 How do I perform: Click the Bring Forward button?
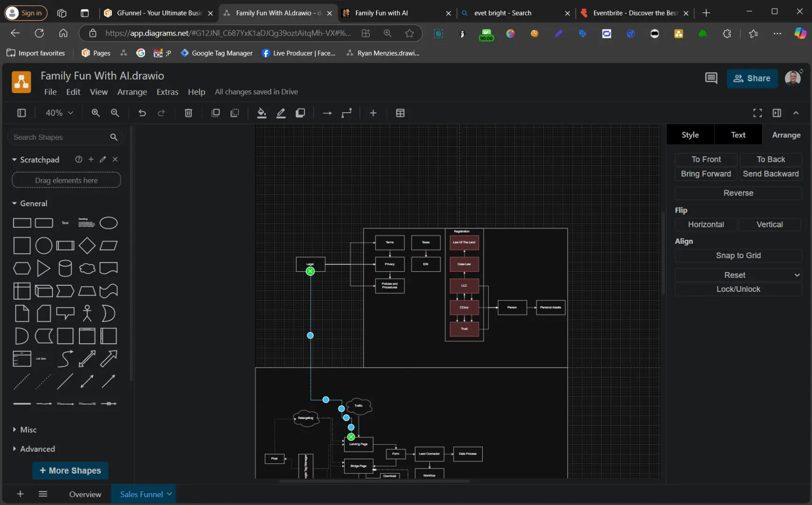(x=706, y=174)
